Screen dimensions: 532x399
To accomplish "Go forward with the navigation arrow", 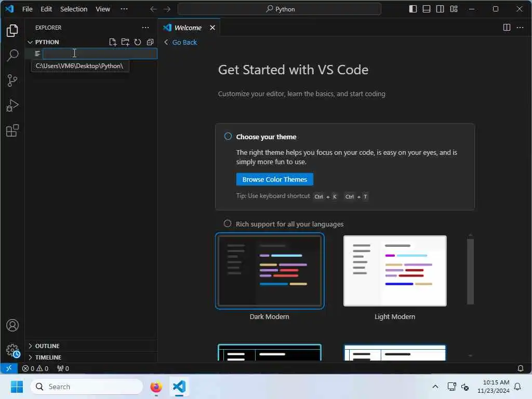I will click(167, 9).
